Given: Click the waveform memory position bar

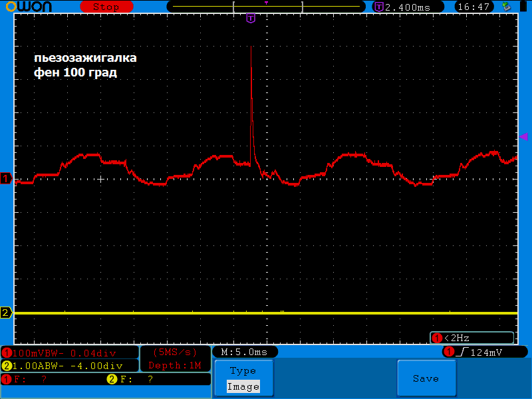Looking at the screenshot, I should (266, 7).
